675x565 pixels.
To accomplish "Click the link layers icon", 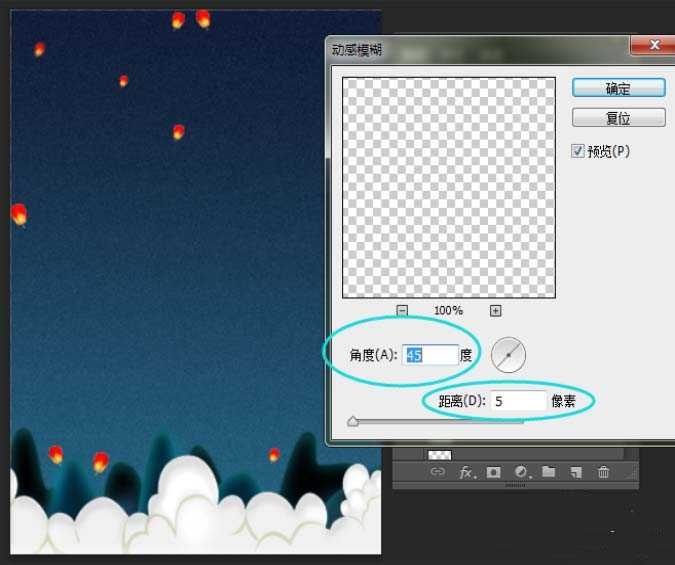I will pos(437,472).
